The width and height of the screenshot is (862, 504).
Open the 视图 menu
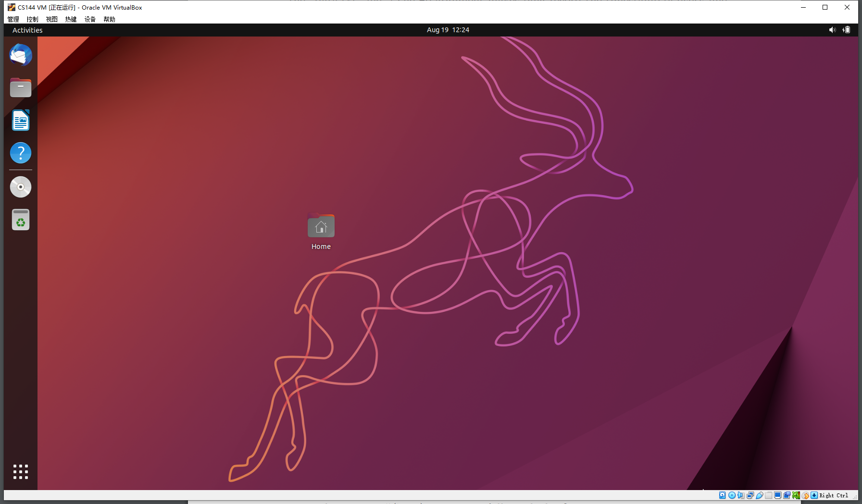[x=52, y=19]
